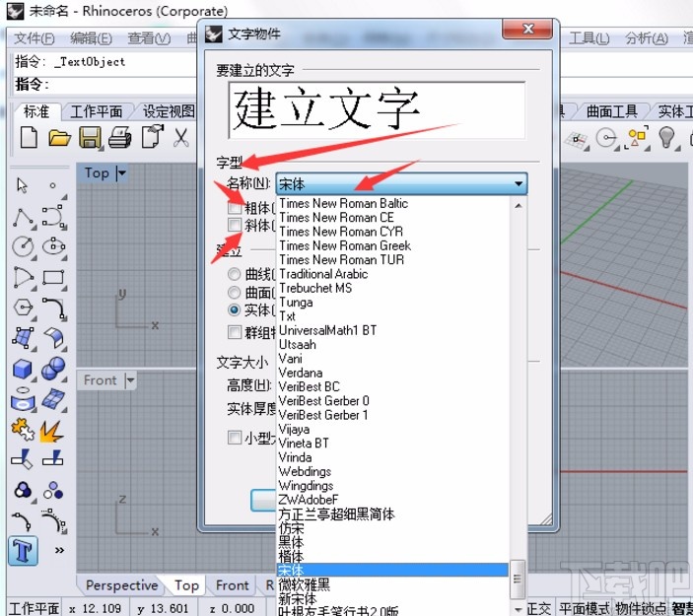Viewport: 693px width, 616px height.
Task: Select the pointer selection tool
Action: point(22,185)
